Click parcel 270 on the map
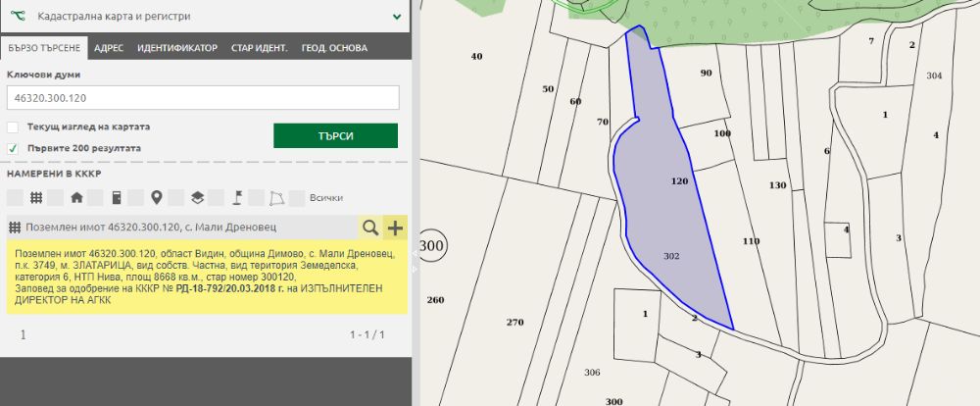 click(515, 323)
